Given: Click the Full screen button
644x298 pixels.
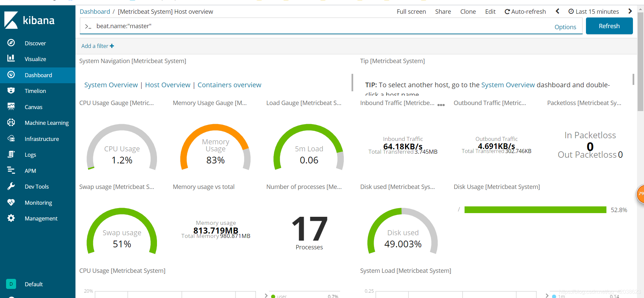Looking at the screenshot, I should [x=411, y=12].
